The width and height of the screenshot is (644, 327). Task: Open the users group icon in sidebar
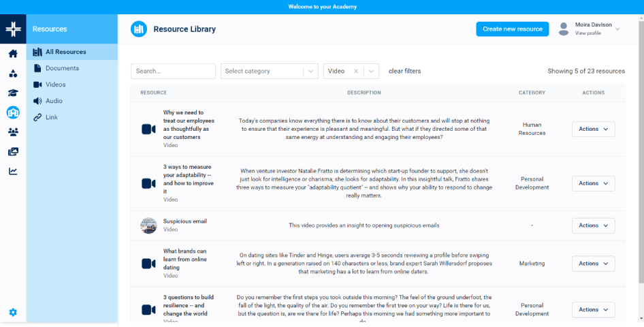tap(13, 132)
